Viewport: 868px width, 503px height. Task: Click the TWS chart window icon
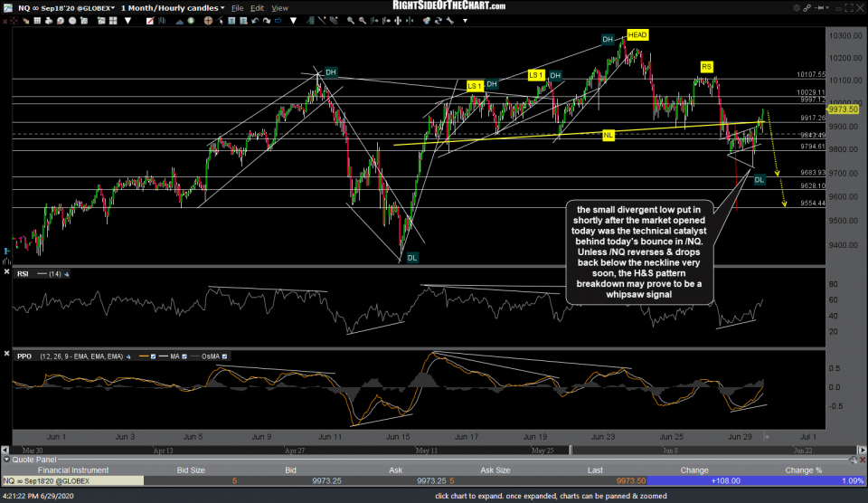tap(8, 8)
